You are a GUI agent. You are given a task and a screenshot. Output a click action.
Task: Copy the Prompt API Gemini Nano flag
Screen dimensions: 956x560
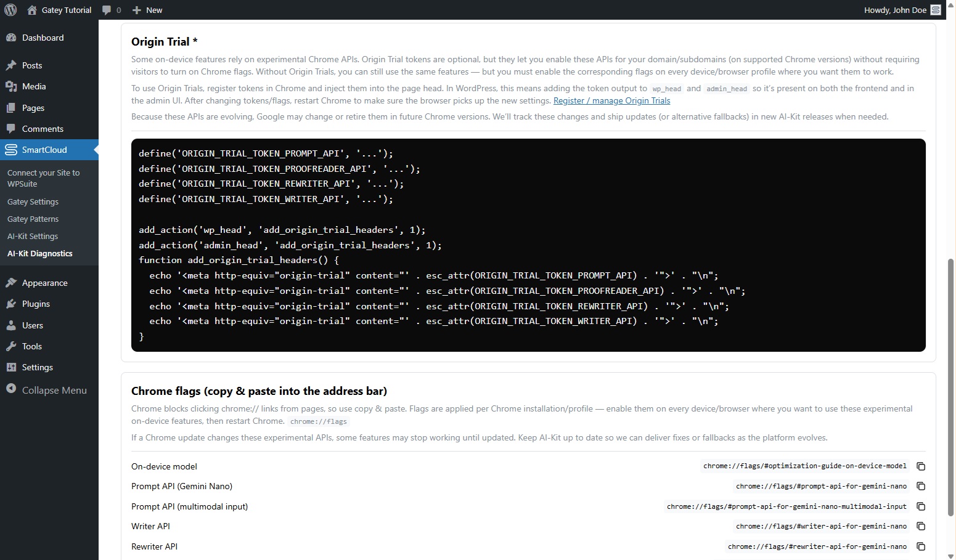921,487
